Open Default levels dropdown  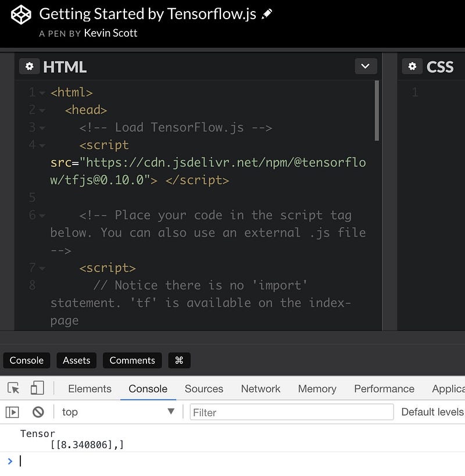432,412
